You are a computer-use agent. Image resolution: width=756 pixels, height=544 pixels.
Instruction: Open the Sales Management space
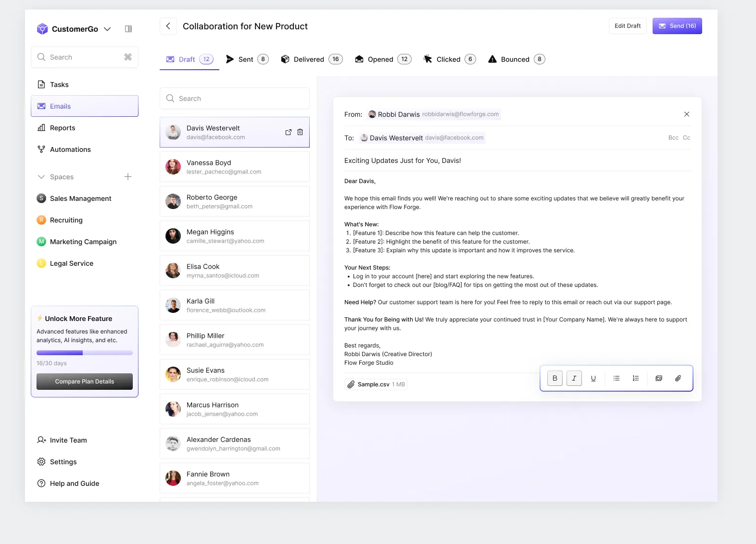pyautogui.click(x=85, y=198)
